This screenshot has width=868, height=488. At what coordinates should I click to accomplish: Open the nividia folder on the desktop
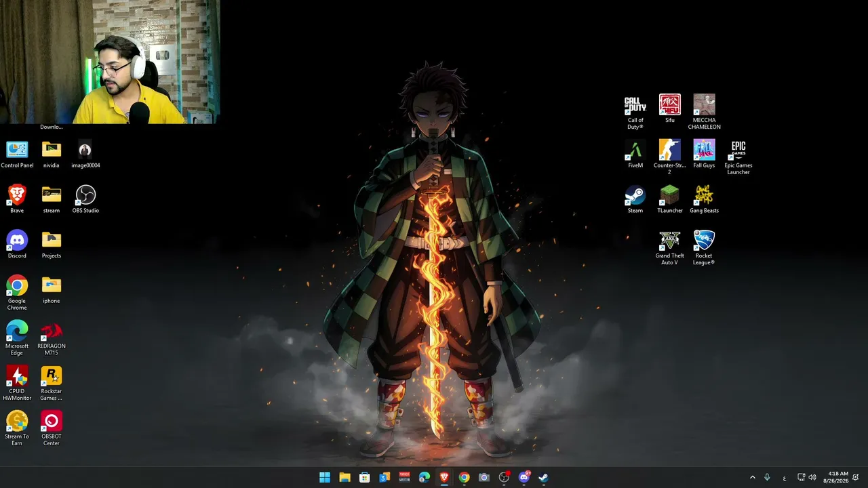(52, 155)
